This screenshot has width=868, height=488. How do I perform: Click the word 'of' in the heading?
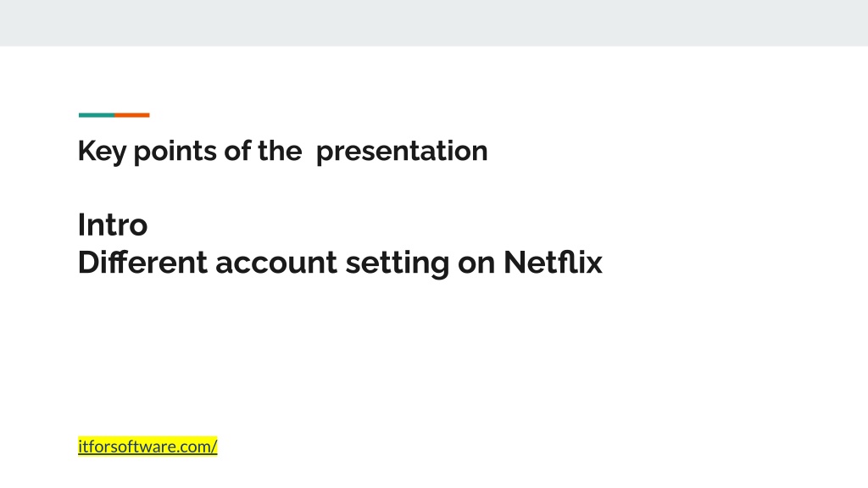(237, 151)
